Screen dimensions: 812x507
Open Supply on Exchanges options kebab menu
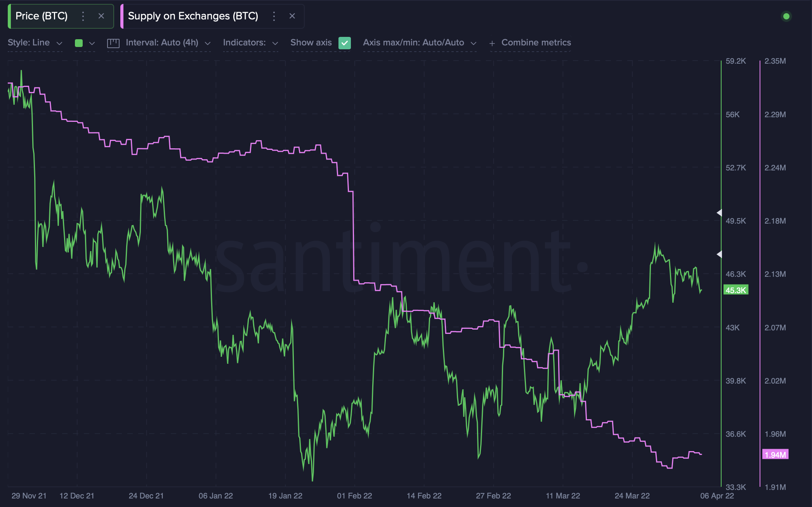click(274, 16)
